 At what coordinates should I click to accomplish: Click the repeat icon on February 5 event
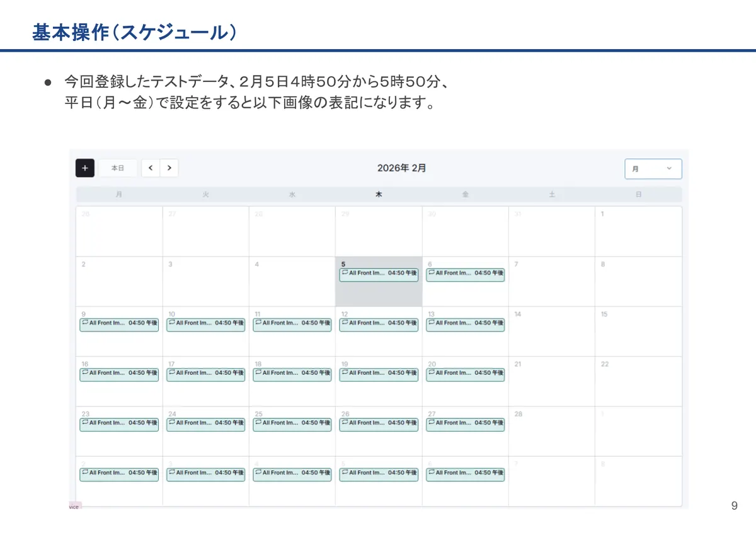(x=345, y=273)
